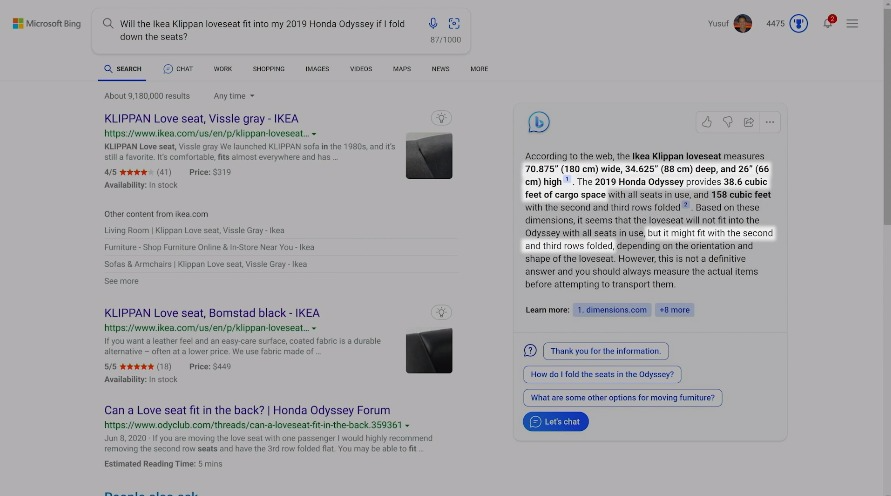
Task: Open Living Room Klippan Love seat link
Action: point(194,230)
